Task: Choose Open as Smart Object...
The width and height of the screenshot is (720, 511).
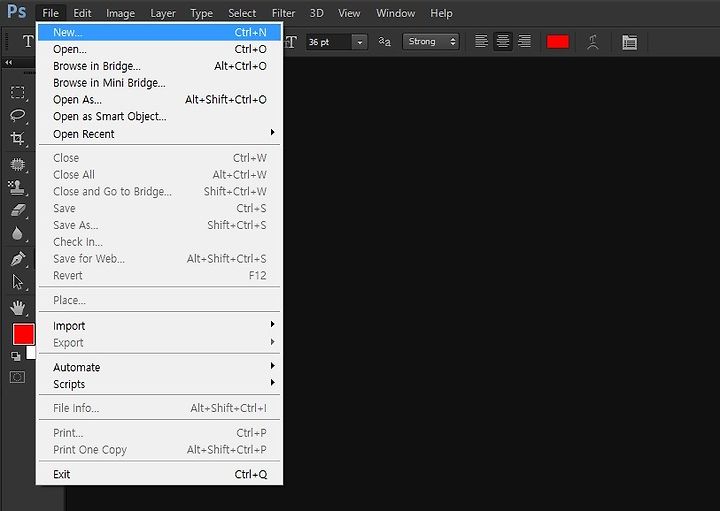Action: point(159,117)
